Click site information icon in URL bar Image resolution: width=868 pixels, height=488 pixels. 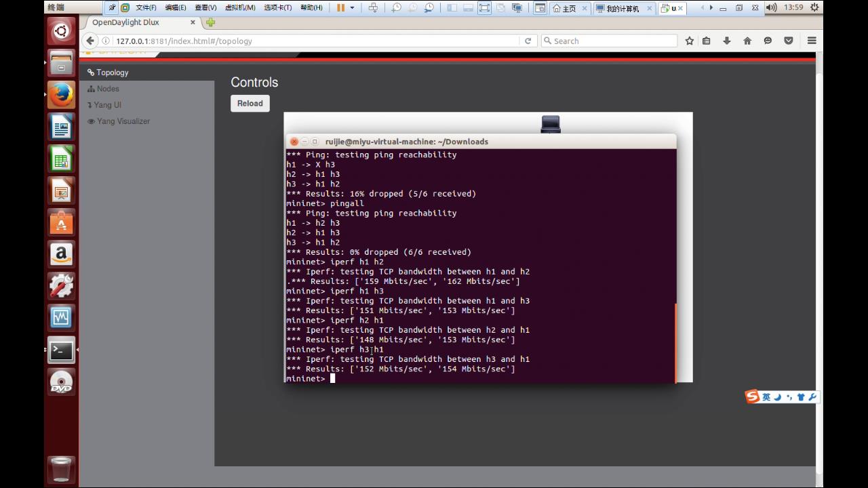click(x=106, y=41)
